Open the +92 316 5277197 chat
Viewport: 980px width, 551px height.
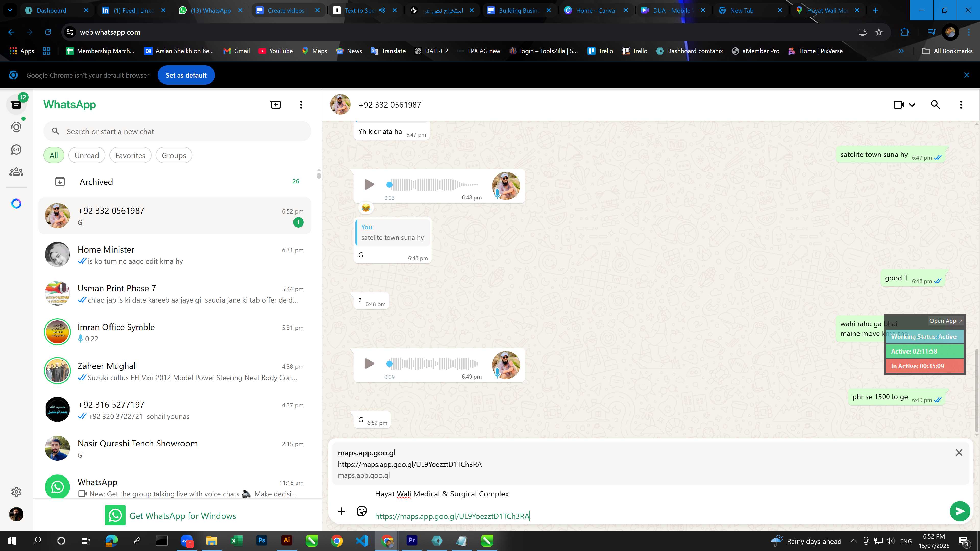[x=175, y=410]
